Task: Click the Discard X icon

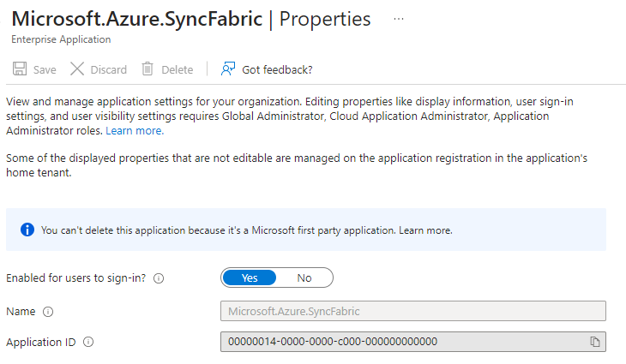Action: pos(77,69)
